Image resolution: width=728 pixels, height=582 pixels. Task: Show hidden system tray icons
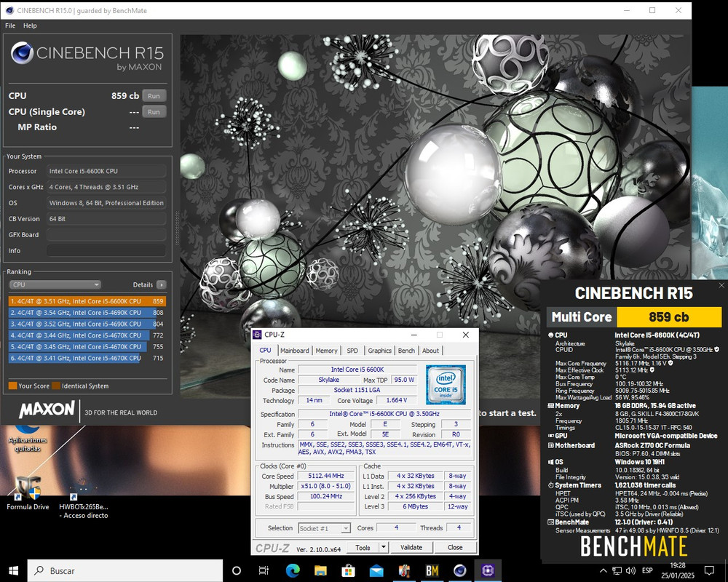tap(603, 571)
